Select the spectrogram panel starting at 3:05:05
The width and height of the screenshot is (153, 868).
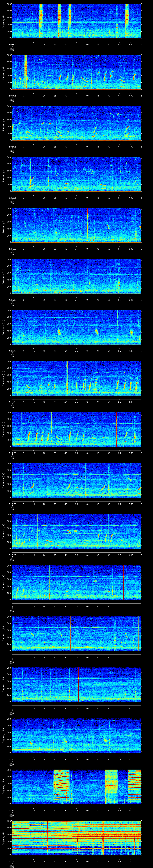click(x=77, y=123)
